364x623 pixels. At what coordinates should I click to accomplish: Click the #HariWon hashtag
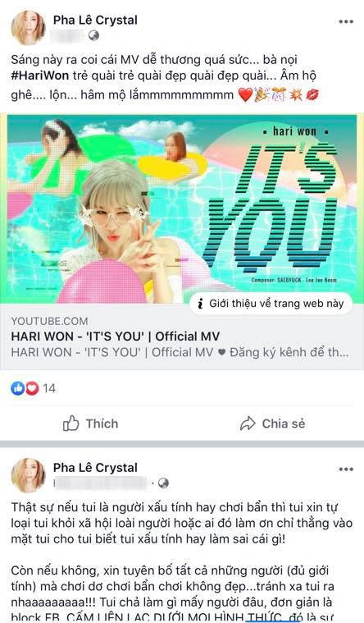click(x=39, y=76)
